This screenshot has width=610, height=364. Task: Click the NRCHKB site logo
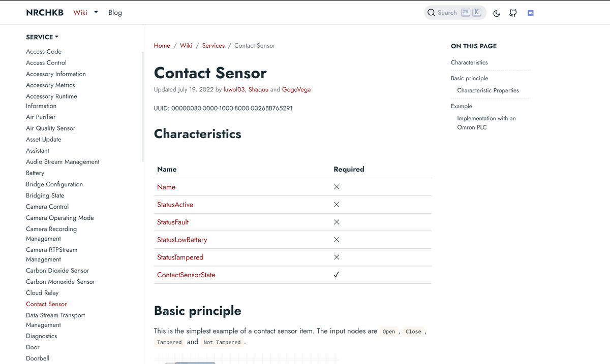45,13
